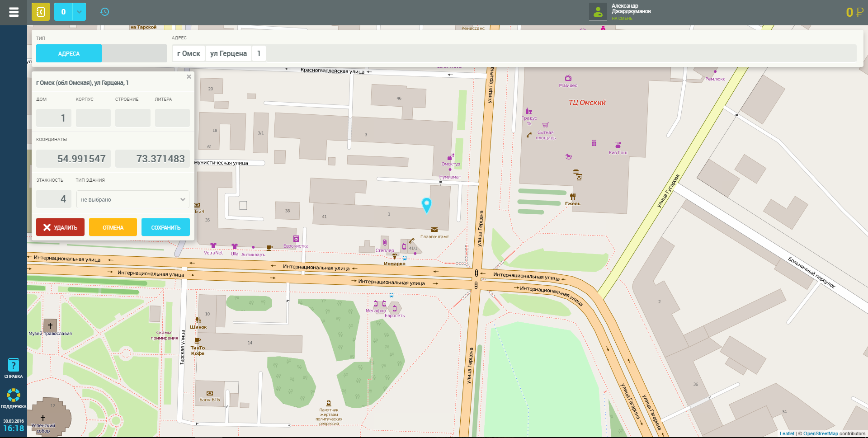The image size is (868, 438).
Task: Open the Тип здания dropdown
Action: pos(132,199)
